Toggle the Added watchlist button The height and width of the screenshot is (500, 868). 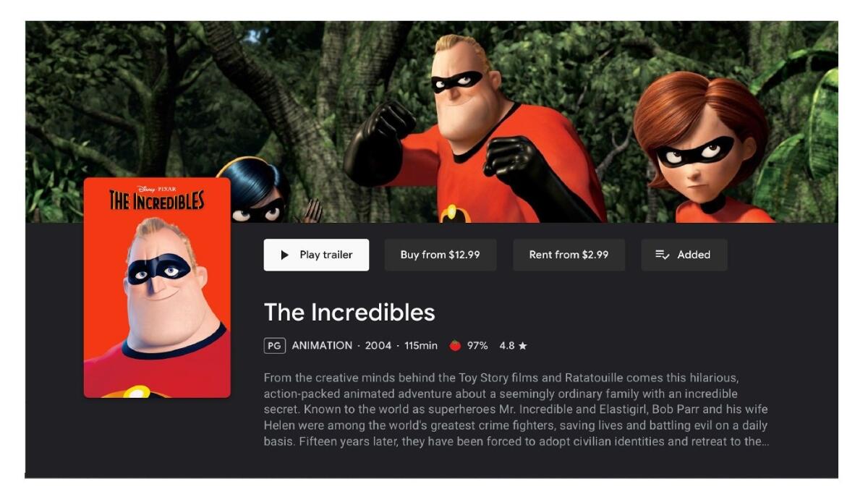[684, 255]
